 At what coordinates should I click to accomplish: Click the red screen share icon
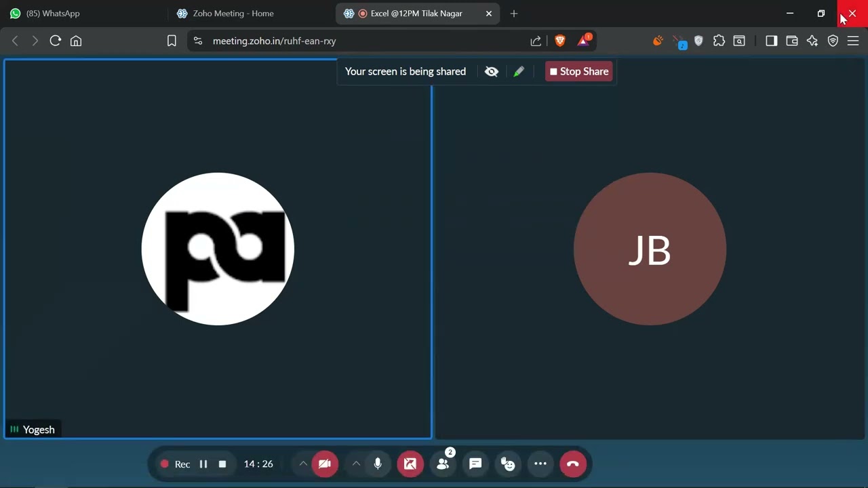[410, 464]
